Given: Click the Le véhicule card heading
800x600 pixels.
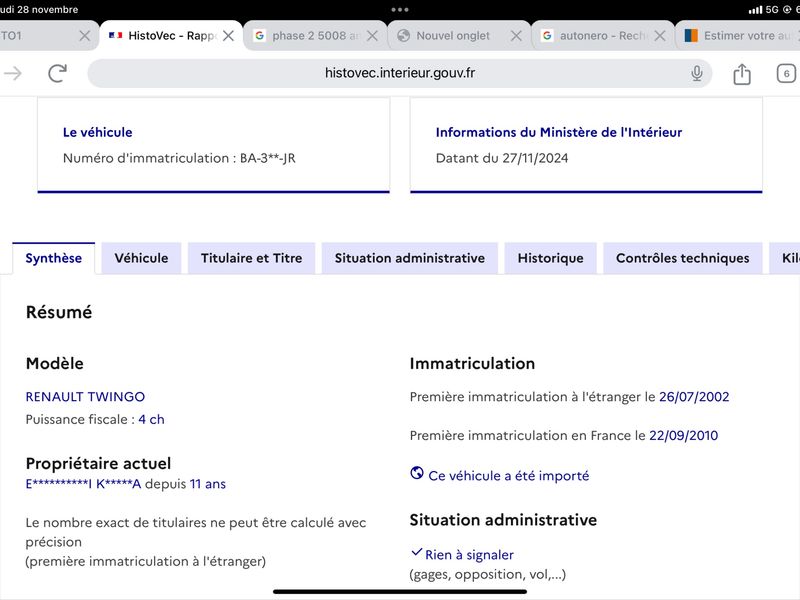Looking at the screenshot, I should [x=97, y=132].
